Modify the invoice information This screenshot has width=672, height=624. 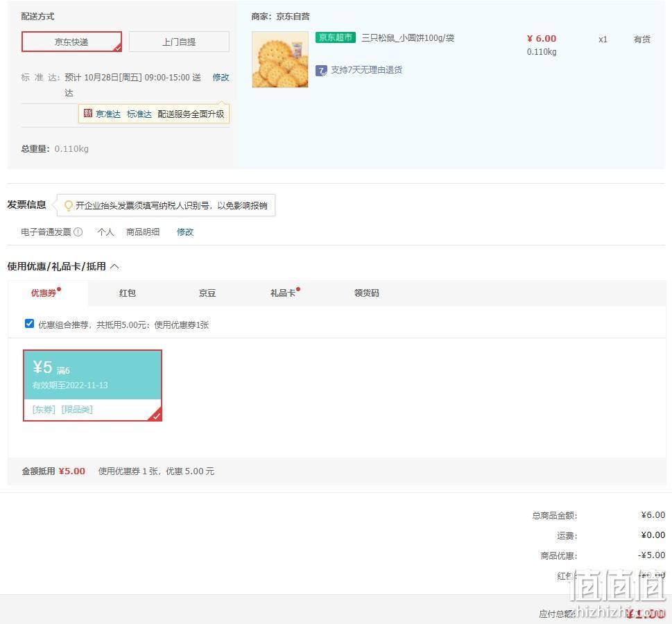(185, 232)
